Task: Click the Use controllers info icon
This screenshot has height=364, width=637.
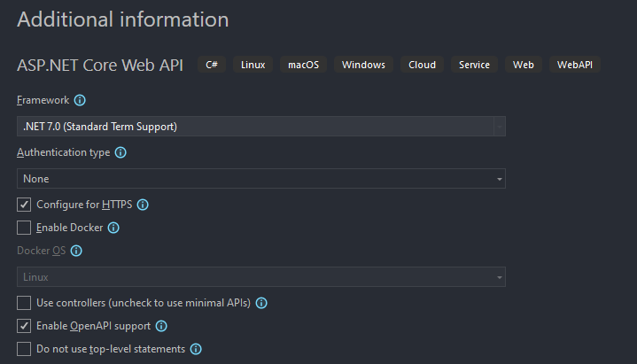Action: tap(261, 303)
